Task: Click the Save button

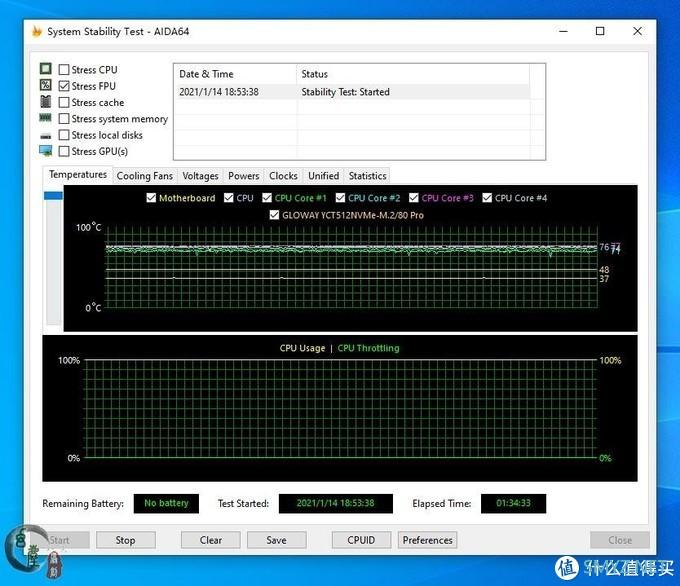Action: click(276, 540)
